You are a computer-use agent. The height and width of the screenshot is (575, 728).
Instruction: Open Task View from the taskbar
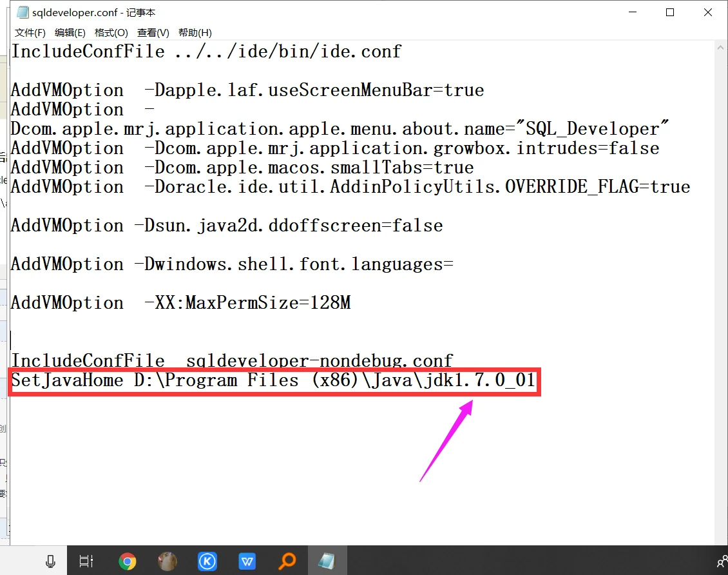86,561
